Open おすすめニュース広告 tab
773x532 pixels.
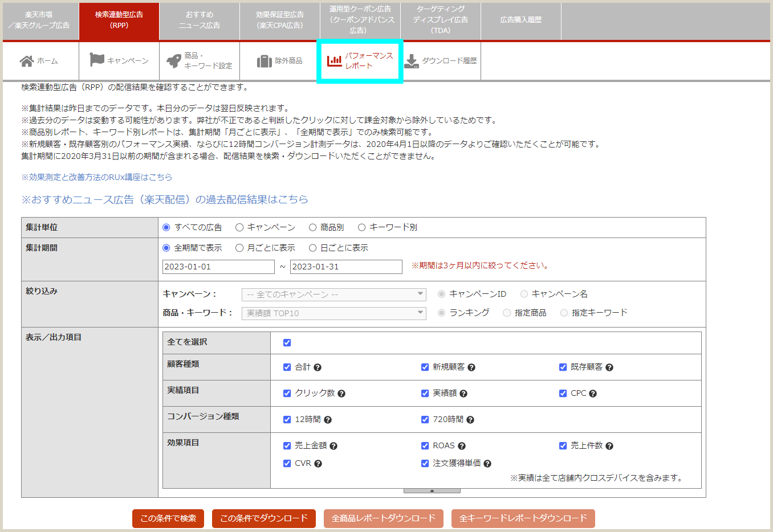(x=200, y=21)
